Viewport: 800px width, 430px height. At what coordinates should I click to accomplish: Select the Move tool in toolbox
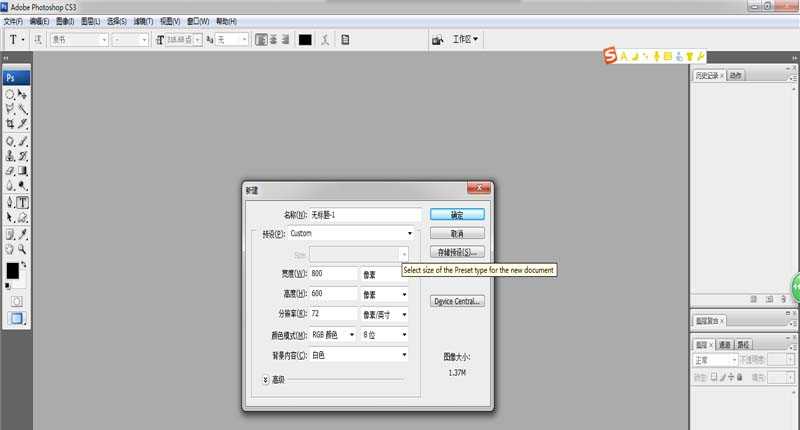[x=22, y=94]
